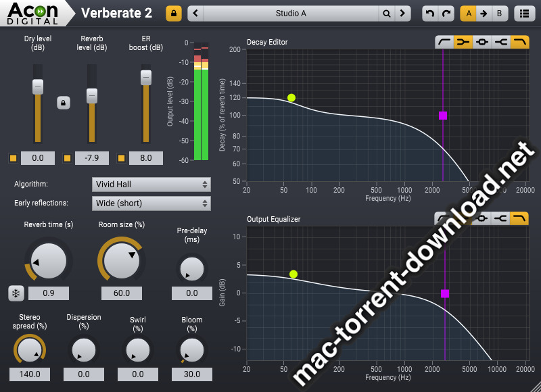
Task: Open the plugin menu list icon
Action: click(x=525, y=14)
